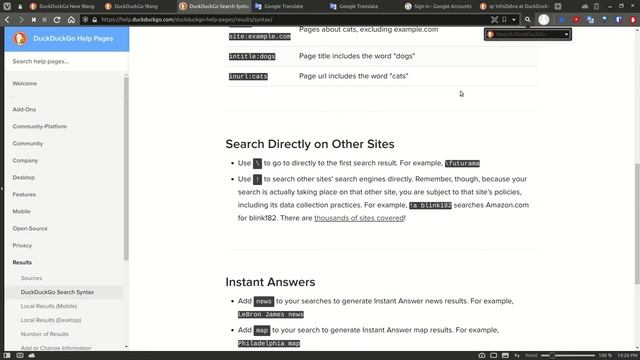Click the LeBron James news example
This screenshot has height=360, width=640.
pos(271,314)
